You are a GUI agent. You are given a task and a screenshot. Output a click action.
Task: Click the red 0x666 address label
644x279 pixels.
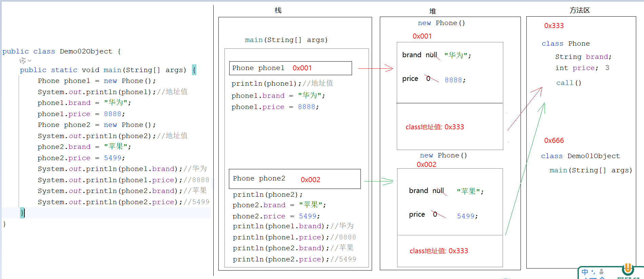[x=554, y=141]
